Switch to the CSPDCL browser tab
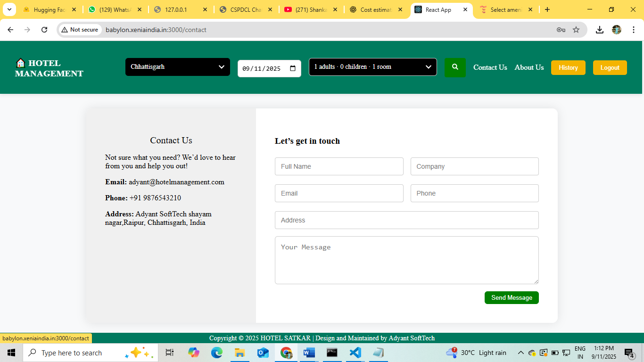 (x=245, y=9)
